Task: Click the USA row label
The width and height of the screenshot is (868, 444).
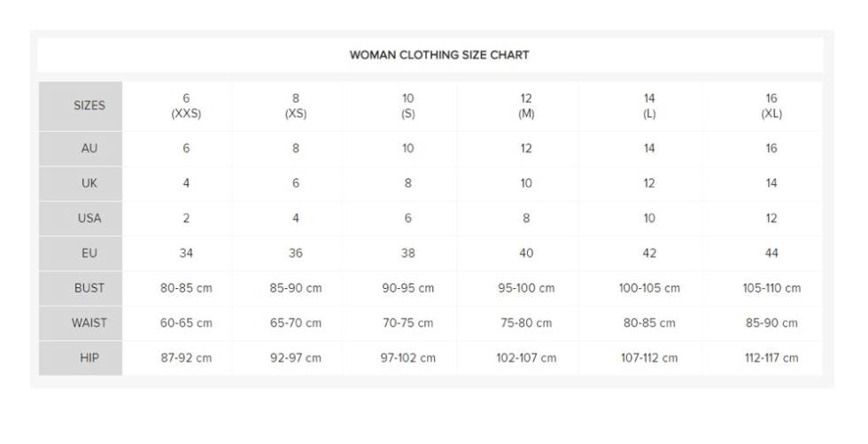Action: coord(89,218)
